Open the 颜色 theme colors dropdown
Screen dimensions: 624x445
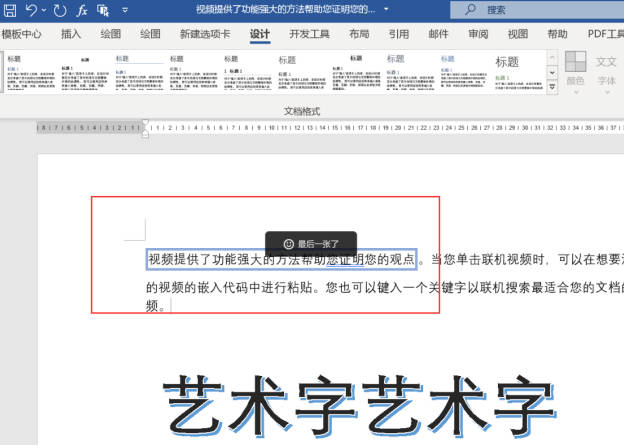[x=575, y=72]
